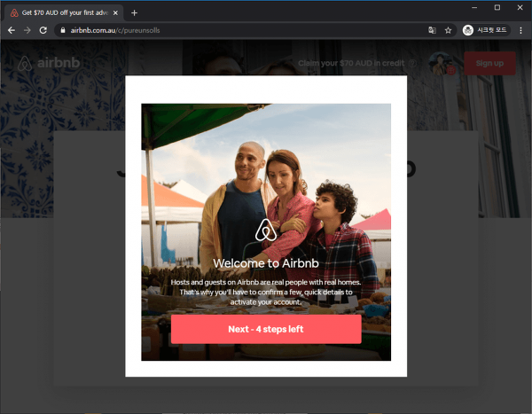The width and height of the screenshot is (532, 414).
Task: Click the white Airbnb logo in dialog
Action: point(266,230)
